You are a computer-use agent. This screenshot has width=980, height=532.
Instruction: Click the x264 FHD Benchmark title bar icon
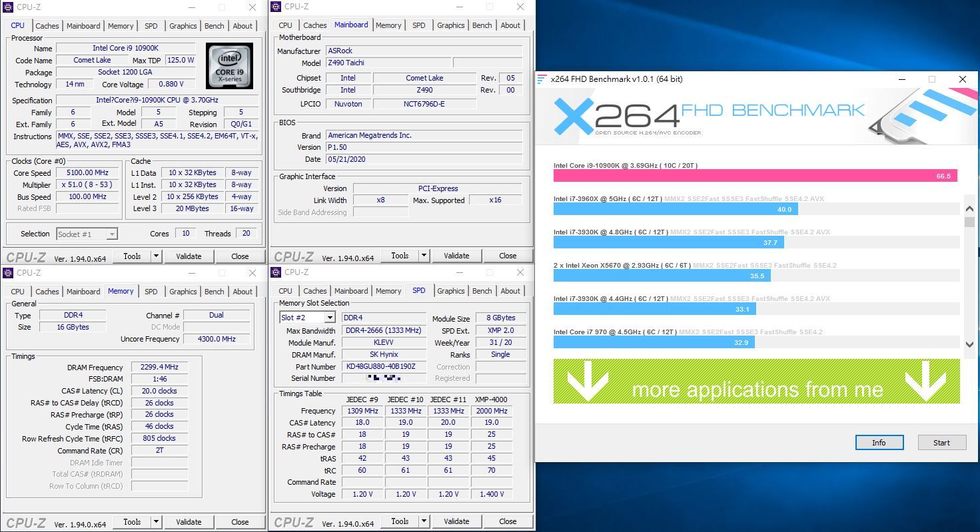(x=542, y=79)
